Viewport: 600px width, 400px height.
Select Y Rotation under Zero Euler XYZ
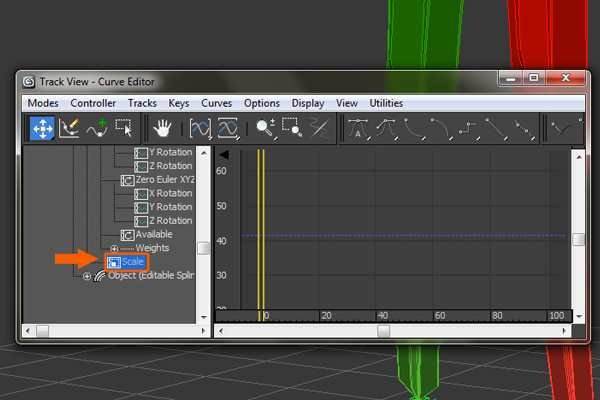point(171,207)
